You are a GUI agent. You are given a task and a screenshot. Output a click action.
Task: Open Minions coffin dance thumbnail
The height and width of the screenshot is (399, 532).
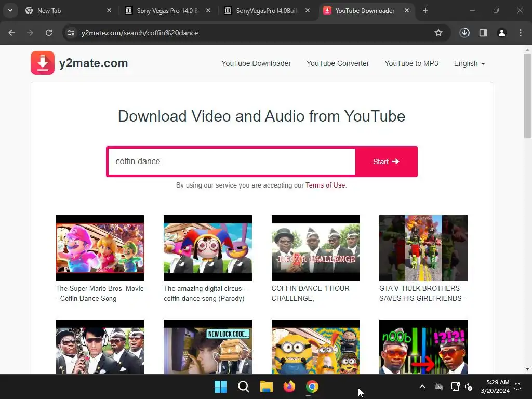click(x=315, y=347)
